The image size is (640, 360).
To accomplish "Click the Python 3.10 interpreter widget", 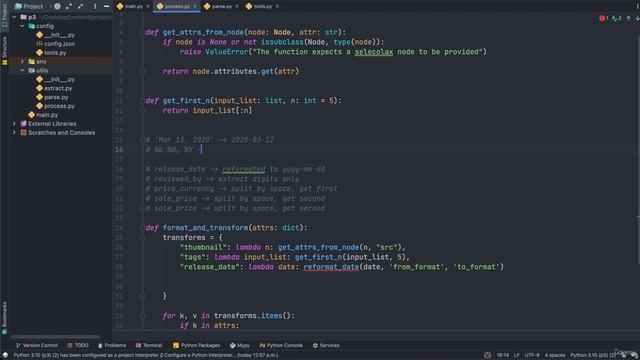I will pyautogui.click(x=593, y=355).
